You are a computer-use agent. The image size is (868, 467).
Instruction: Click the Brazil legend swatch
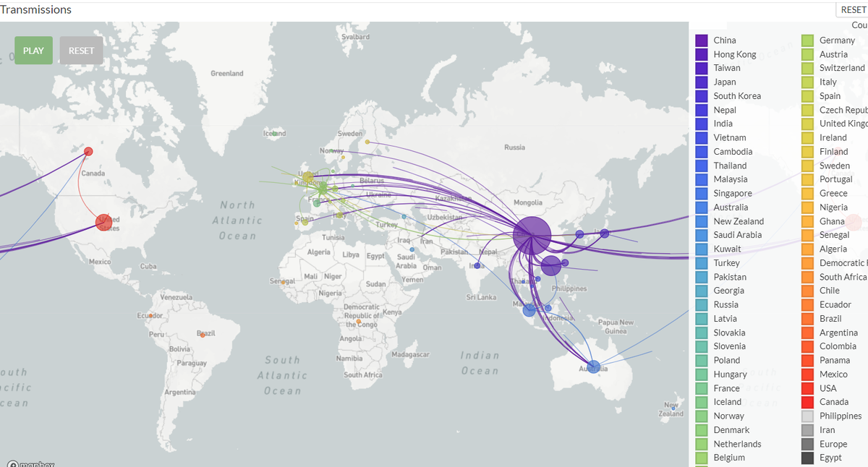coord(807,319)
